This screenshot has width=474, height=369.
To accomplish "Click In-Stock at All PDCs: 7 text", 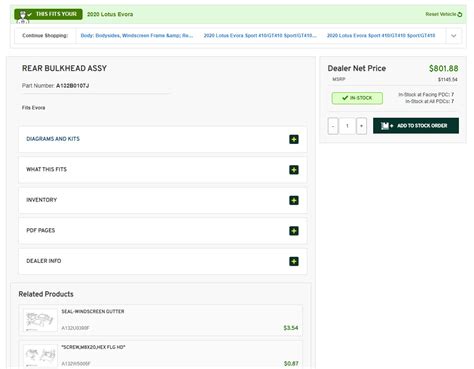I will click(x=429, y=101).
